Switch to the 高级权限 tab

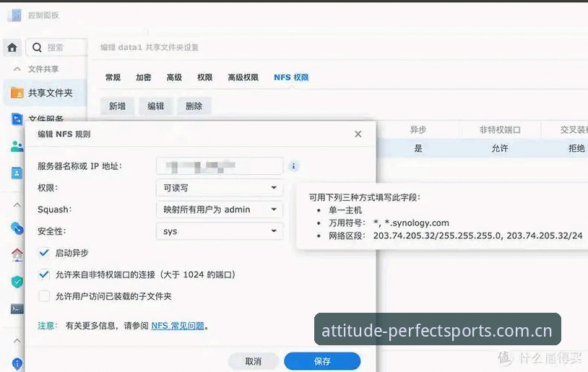tap(243, 77)
